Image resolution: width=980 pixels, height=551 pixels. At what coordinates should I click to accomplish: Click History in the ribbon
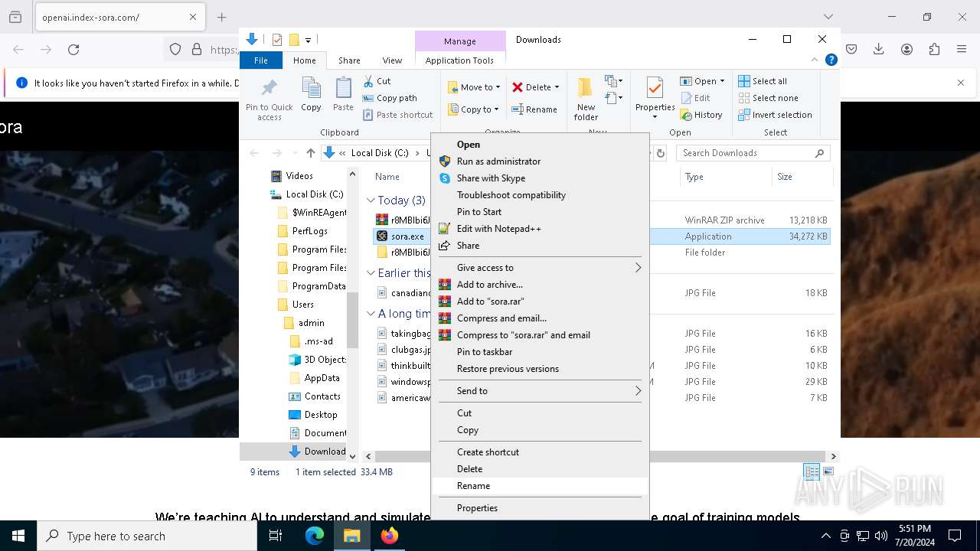[701, 115]
